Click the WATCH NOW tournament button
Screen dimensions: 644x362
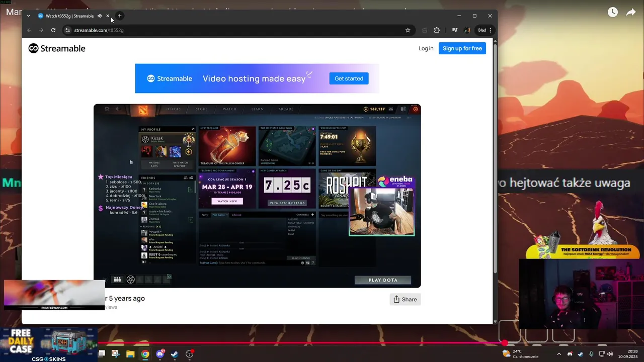click(x=227, y=201)
